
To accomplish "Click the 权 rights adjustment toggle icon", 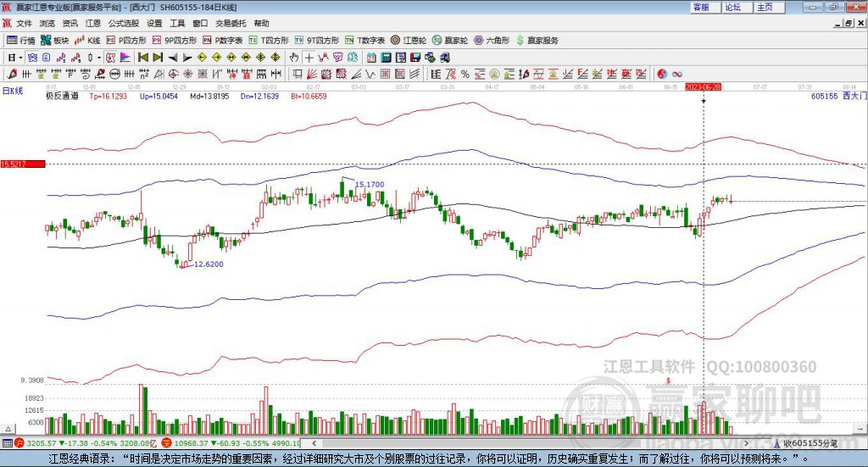I will (x=110, y=58).
